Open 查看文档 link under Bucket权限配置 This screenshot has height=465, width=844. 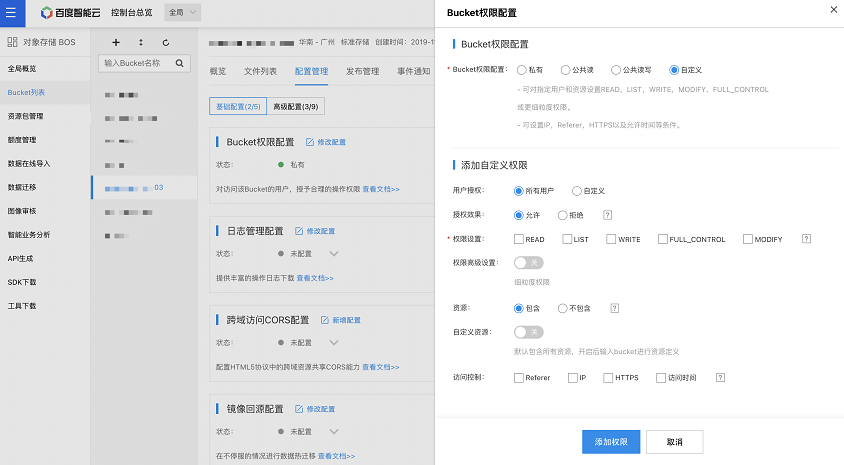[381, 189]
